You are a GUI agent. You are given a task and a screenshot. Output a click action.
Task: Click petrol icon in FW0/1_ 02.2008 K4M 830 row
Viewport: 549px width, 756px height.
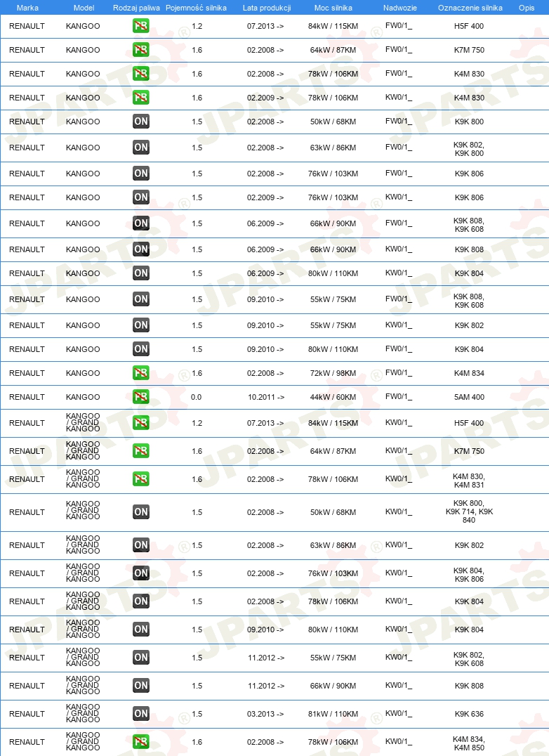click(x=141, y=74)
